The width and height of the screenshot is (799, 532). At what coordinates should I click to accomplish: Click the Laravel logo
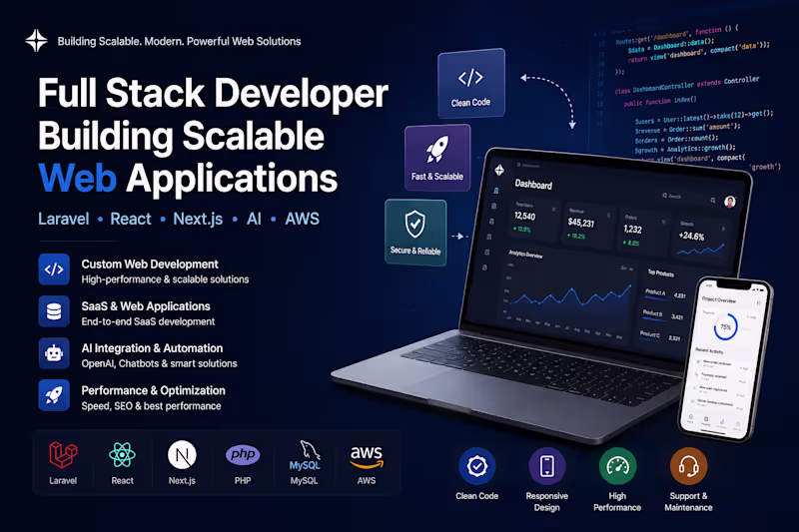coord(63,454)
